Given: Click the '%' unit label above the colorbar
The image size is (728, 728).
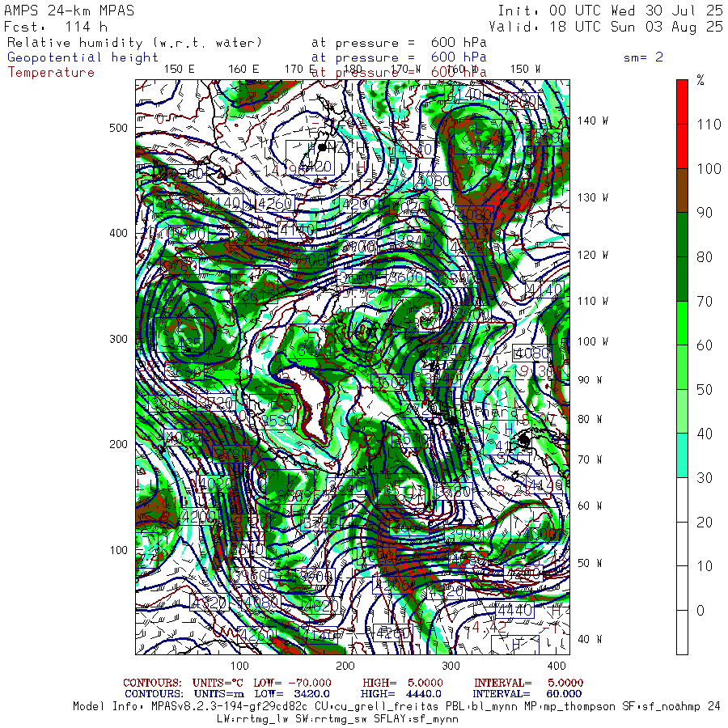Looking at the screenshot, I should [x=700, y=80].
